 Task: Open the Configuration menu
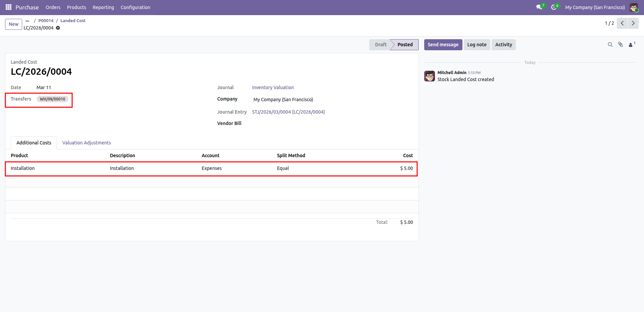coord(135,7)
